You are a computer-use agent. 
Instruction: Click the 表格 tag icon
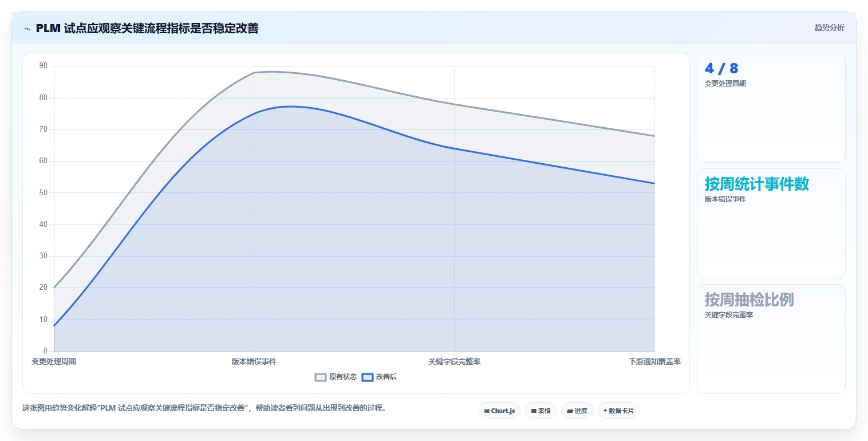tap(534, 411)
